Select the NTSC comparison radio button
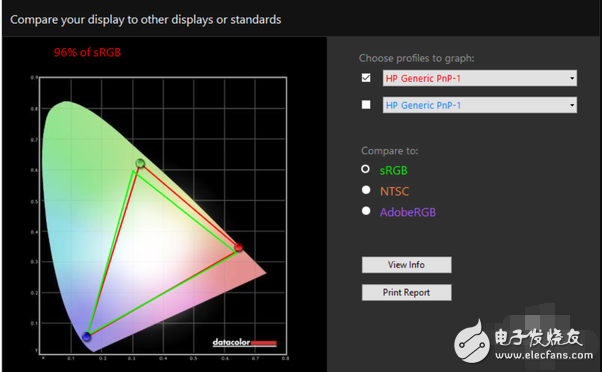Viewport: 602px width, 372px height. tap(366, 190)
